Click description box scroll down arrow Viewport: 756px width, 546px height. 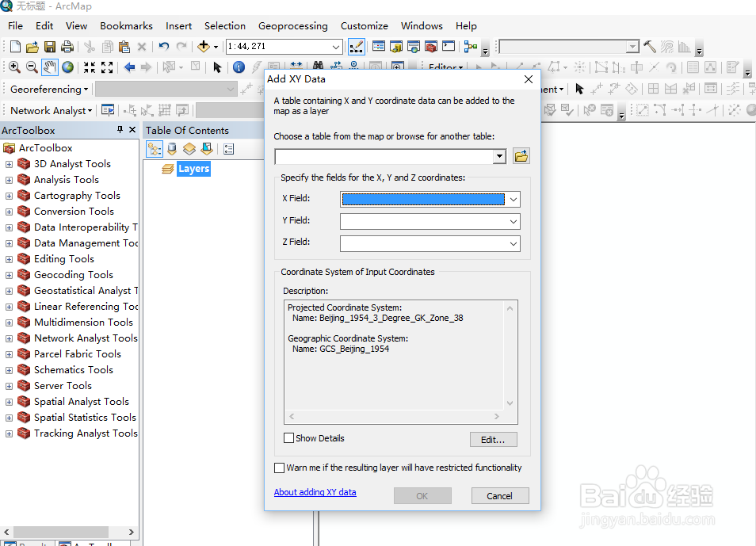click(510, 403)
